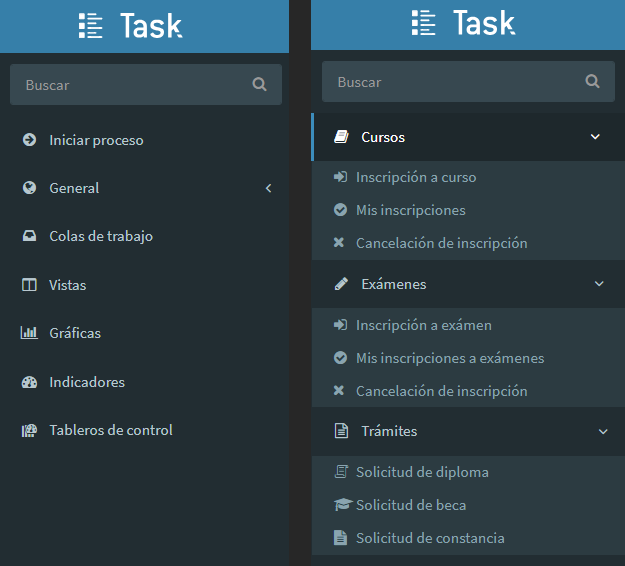Click the search magnifier in left panel
625x566 pixels.
(259, 84)
